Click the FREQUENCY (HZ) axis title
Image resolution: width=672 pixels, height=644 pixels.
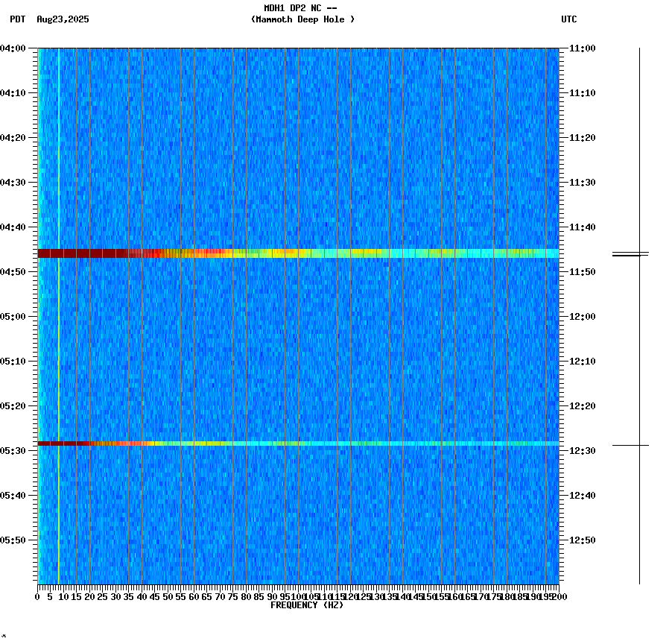click(307, 604)
